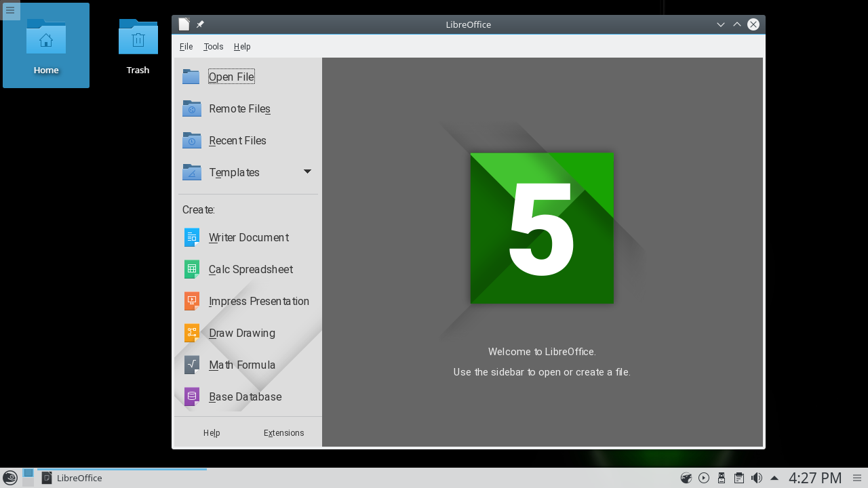Click the Draw Drawing icon
868x488 pixels.
(192, 333)
